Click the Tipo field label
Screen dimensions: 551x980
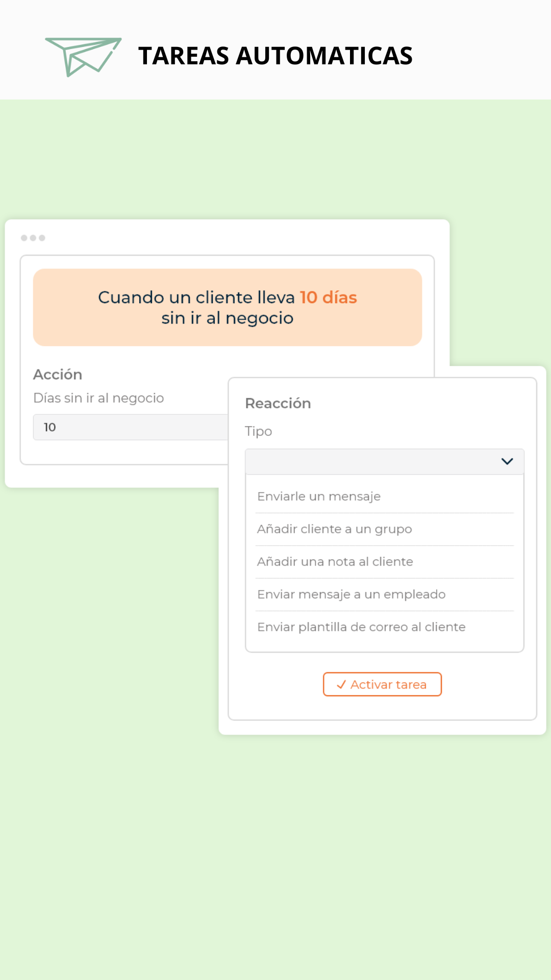259,431
